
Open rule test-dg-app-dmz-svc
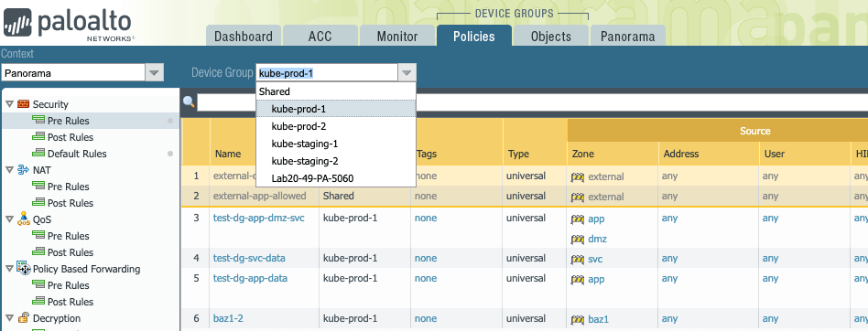258,218
